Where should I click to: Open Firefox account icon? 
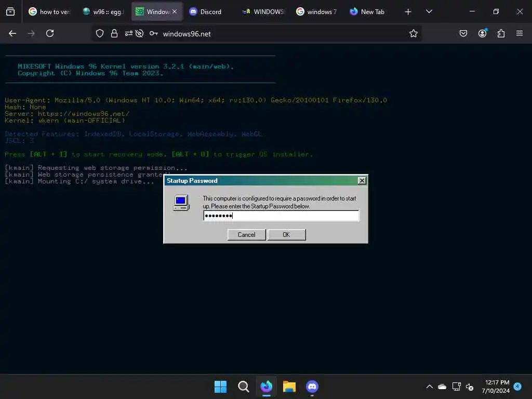[x=483, y=33]
